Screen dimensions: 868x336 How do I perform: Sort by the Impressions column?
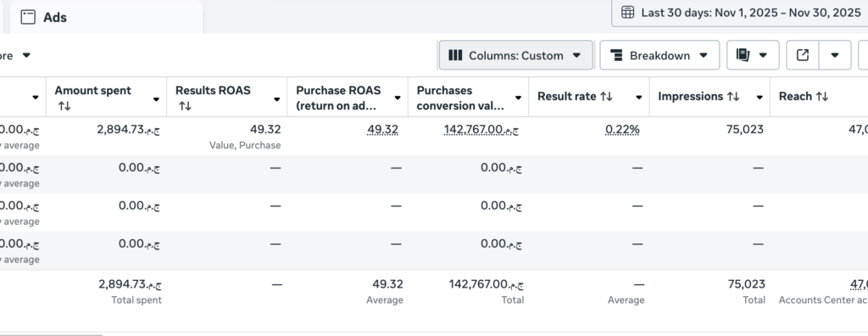click(x=733, y=97)
